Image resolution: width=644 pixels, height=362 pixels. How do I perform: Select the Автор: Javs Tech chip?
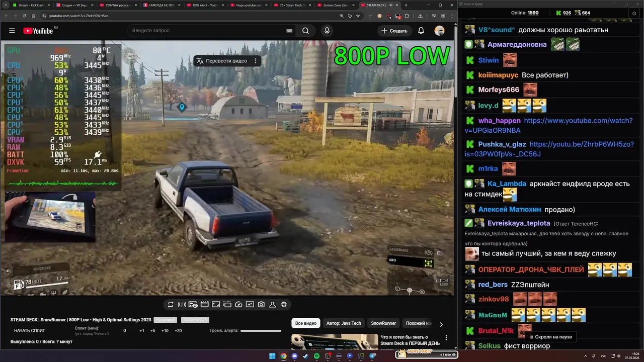click(x=344, y=323)
